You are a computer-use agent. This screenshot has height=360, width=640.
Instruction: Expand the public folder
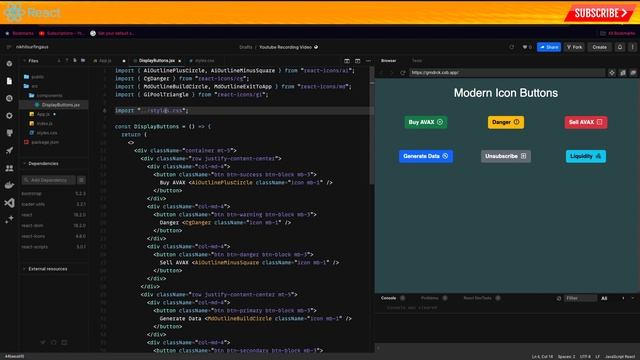(x=34, y=77)
